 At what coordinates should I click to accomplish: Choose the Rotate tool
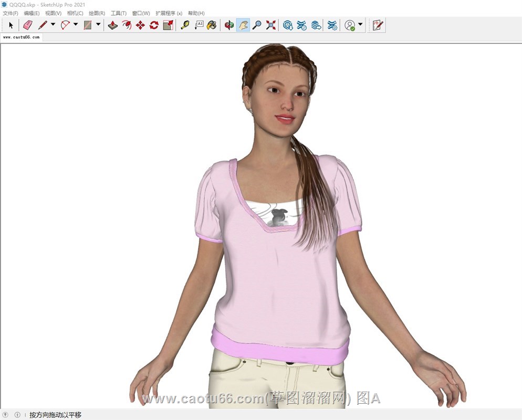click(154, 25)
